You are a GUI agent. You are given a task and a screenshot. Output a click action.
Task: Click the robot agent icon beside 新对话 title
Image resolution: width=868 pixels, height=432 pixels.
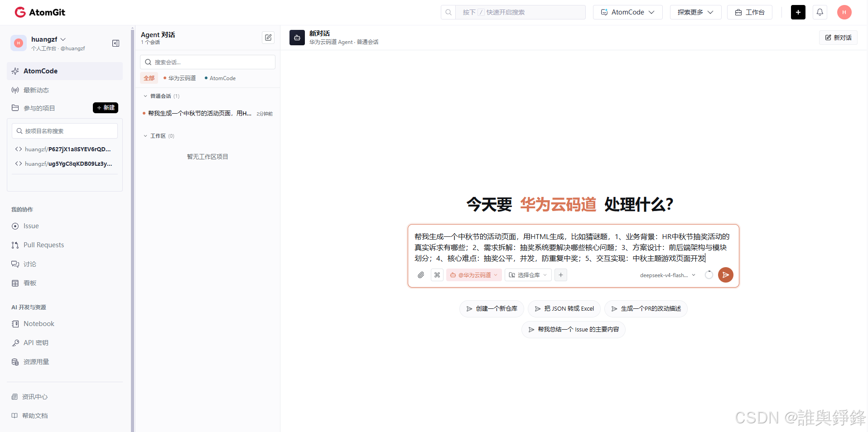(x=297, y=38)
